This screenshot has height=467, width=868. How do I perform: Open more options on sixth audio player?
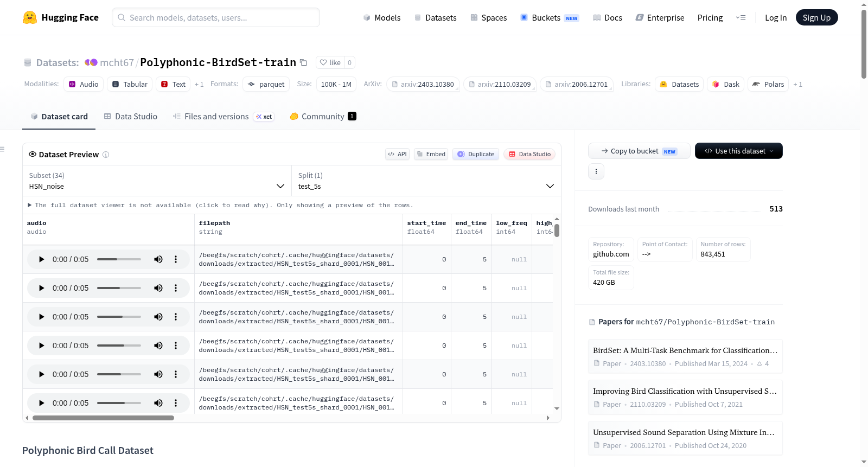(176, 403)
